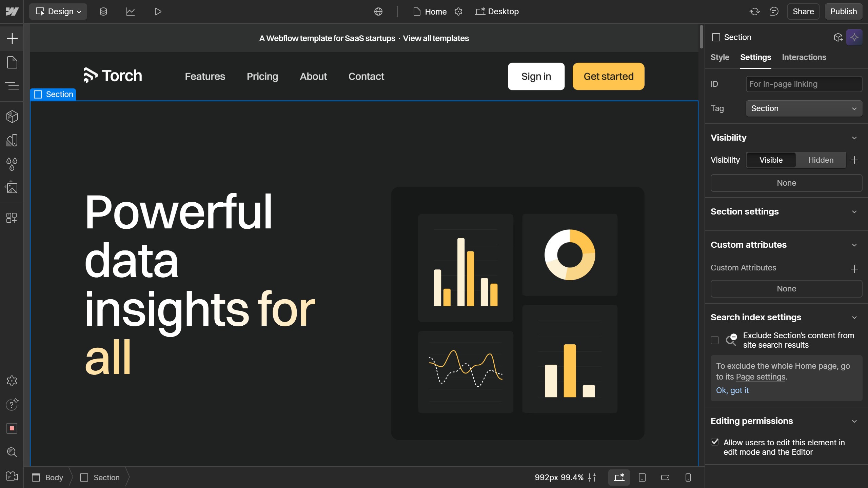868x488 pixels.
Task: Open Home page settings gear
Action: (458, 12)
